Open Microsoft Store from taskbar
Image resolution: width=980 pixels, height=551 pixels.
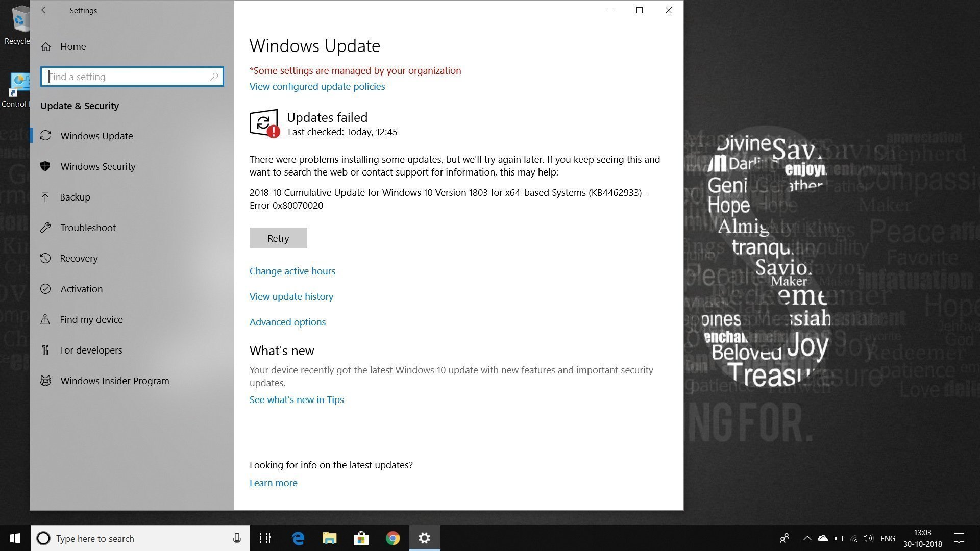(361, 538)
